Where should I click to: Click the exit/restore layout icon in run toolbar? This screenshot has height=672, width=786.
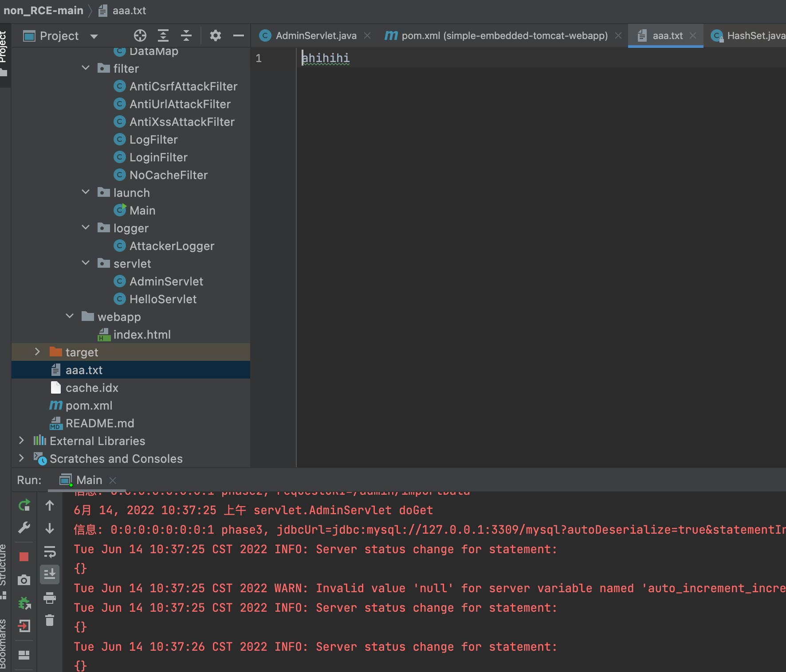tap(24, 626)
